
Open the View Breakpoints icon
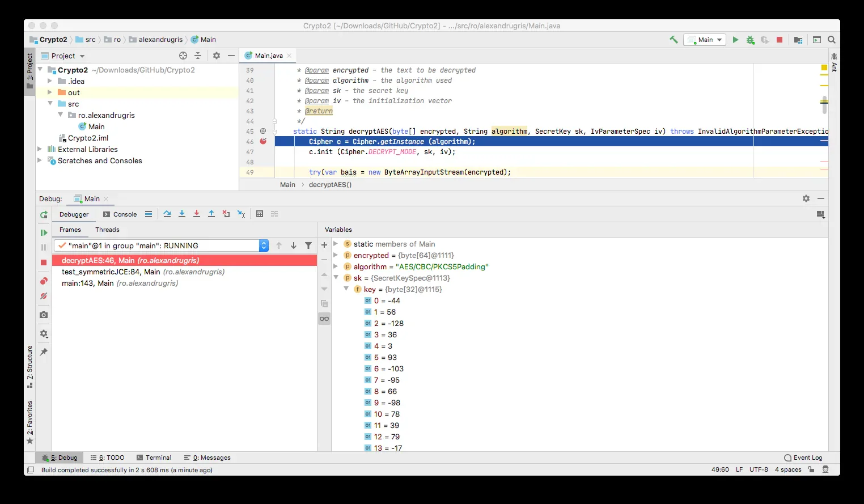[44, 281]
